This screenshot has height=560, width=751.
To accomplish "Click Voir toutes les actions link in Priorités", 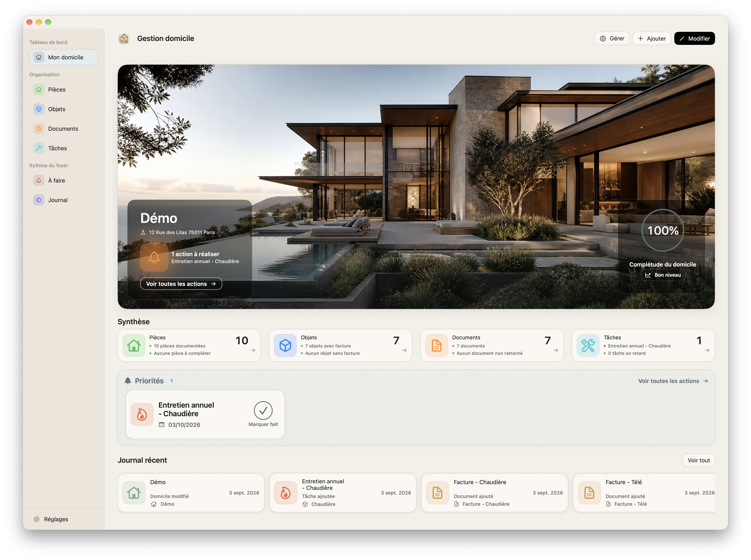I will [x=673, y=381].
